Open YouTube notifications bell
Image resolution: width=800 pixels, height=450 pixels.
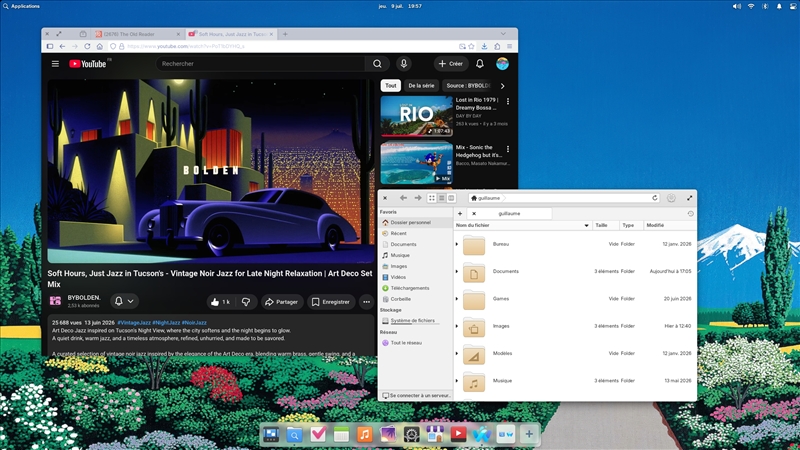480,64
